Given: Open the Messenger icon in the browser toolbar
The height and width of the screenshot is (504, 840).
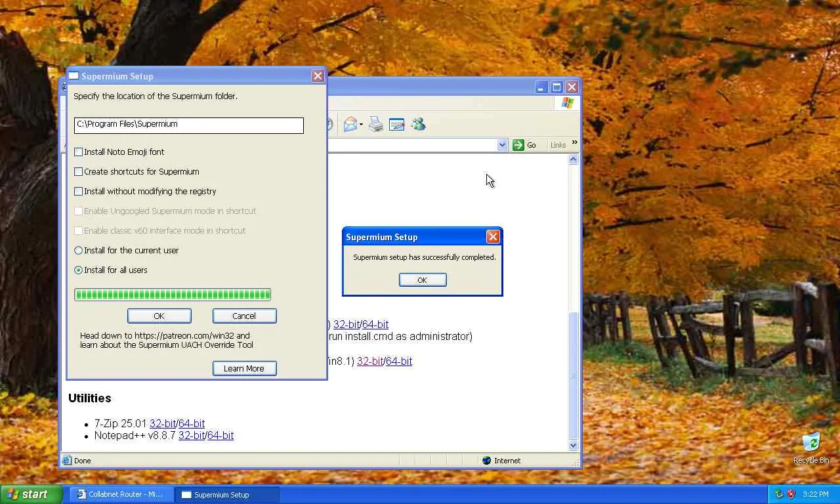Looking at the screenshot, I should pos(418,124).
